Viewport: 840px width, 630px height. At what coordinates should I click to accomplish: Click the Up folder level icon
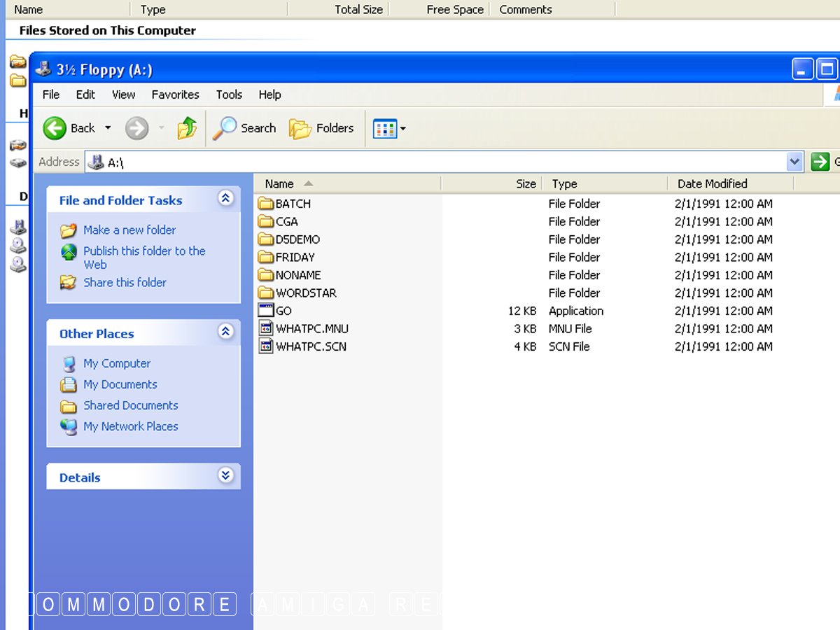pos(187,128)
